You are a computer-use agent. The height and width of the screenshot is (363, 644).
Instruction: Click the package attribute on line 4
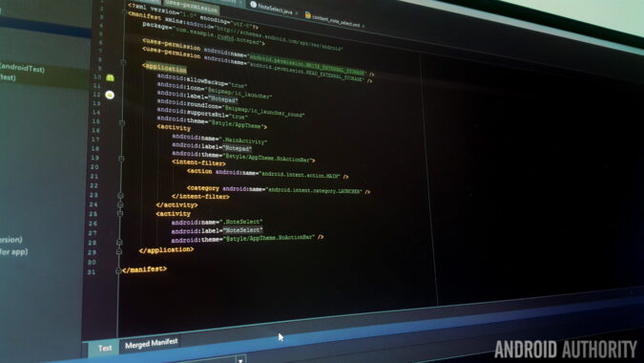(156, 26)
